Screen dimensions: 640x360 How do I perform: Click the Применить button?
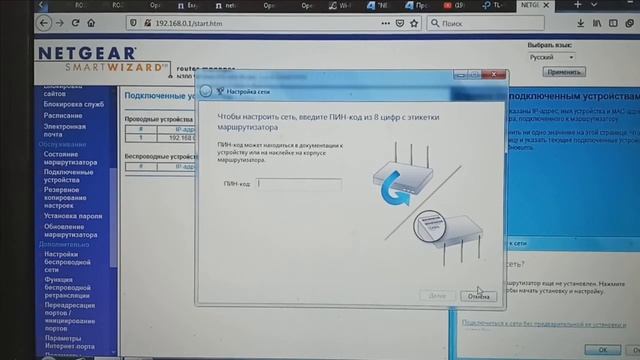(564, 72)
